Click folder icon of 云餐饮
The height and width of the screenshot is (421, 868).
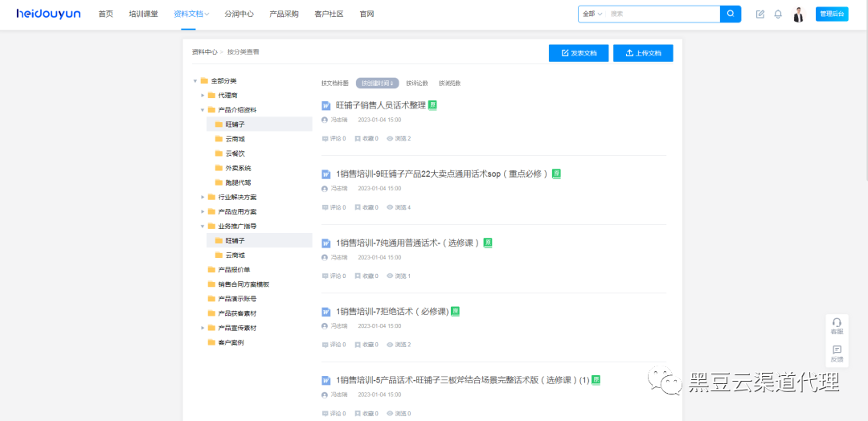coord(219,153)
